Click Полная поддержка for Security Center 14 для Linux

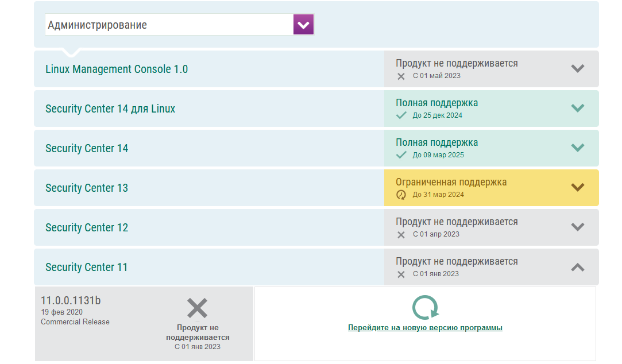[x=436, y=103]
